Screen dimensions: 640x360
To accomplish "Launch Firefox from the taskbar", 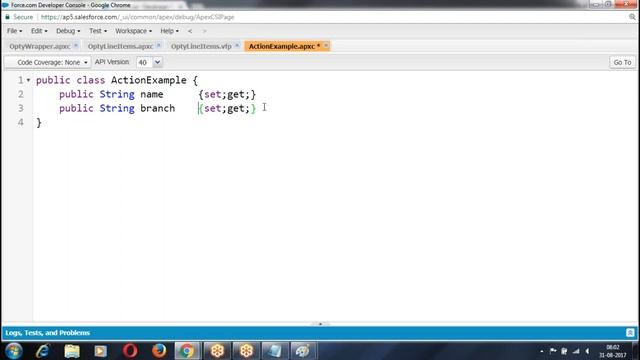I will 159,351.
